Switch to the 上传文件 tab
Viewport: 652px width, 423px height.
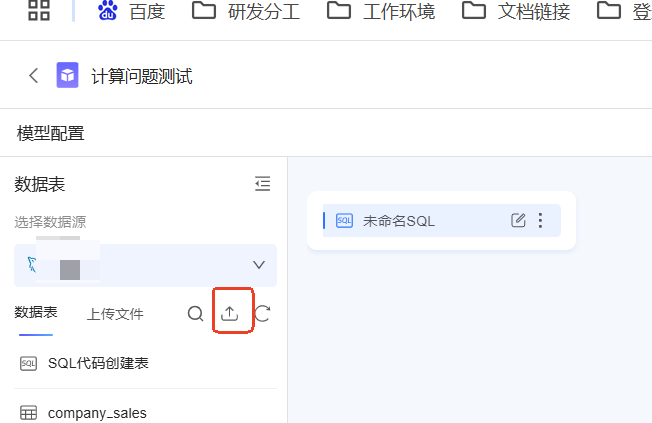click(115, 314)
